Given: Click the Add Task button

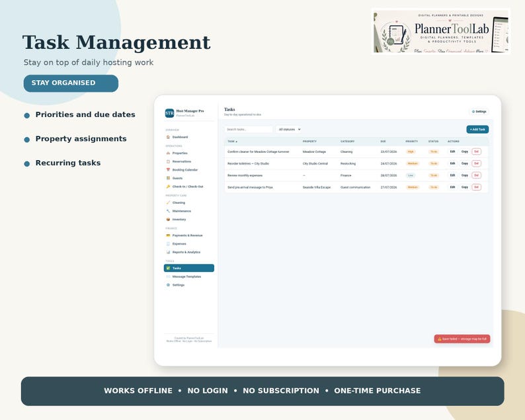Looking at the screenshot, I should 477,129.
